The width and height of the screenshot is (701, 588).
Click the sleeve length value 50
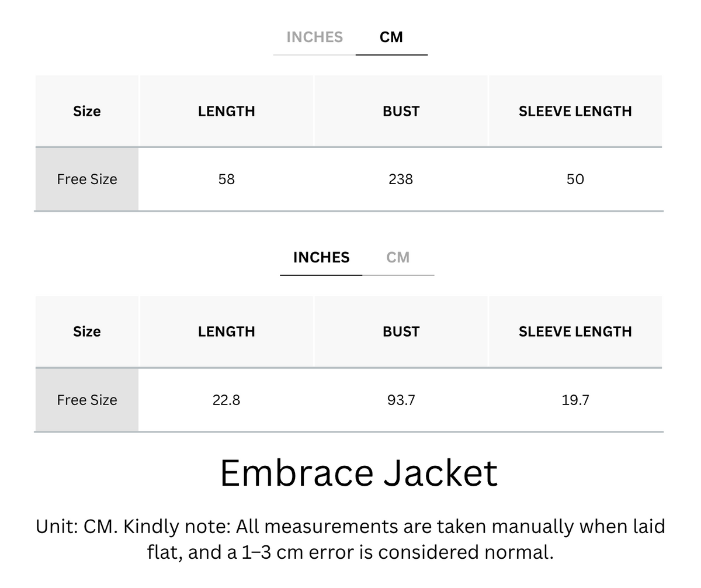tap(575, 179)
